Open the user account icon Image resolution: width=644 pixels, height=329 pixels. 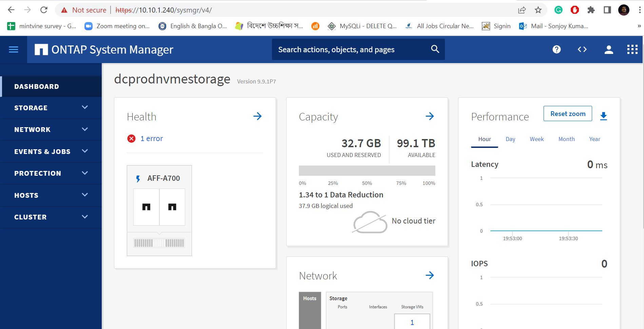(x=609, y=50)
